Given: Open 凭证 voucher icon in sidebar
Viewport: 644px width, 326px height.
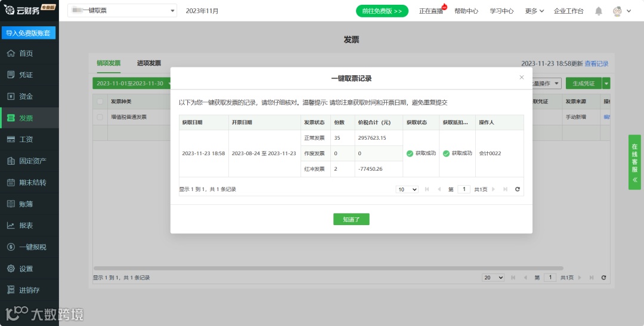Looking at the screenshot, I should coord(11,75).
